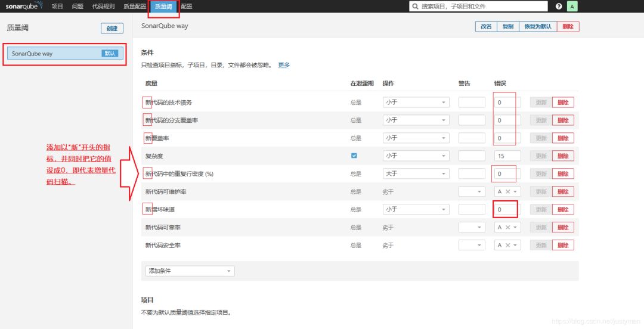Click 更新 button for 新增坏味道 row

pyautogui.click(x=541, y=209)
